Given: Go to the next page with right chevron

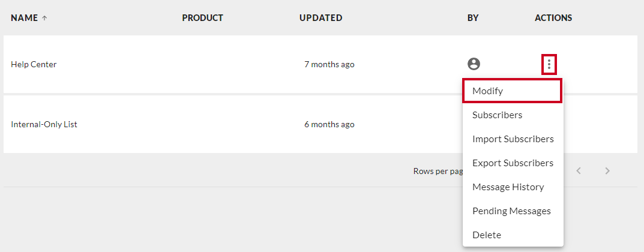Looking at the screenshot, I should tap(607, 171).
